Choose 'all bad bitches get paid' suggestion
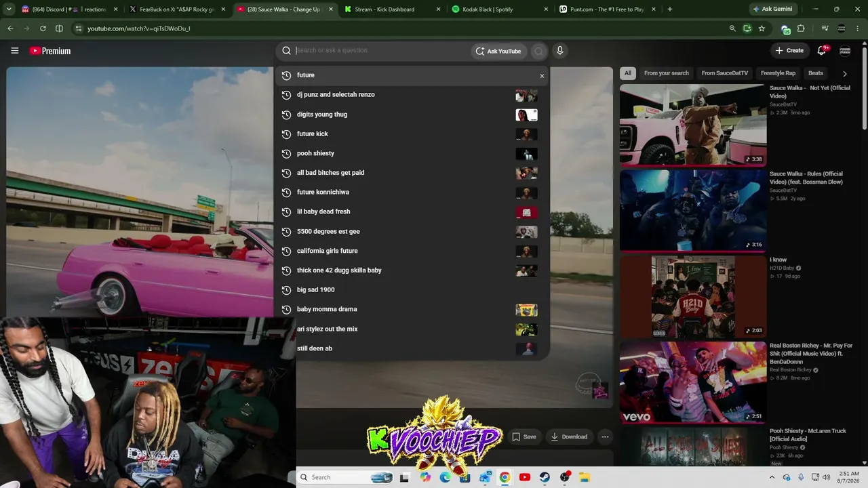 pyautogui.click(x=412, y=173)
